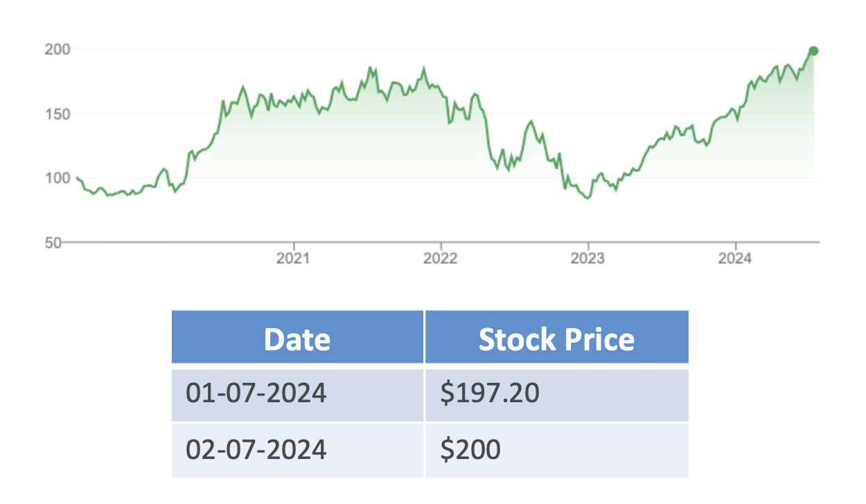Select the 2023 marker on the x-axis
Screen dimensions: 866x504
[588, 259]
